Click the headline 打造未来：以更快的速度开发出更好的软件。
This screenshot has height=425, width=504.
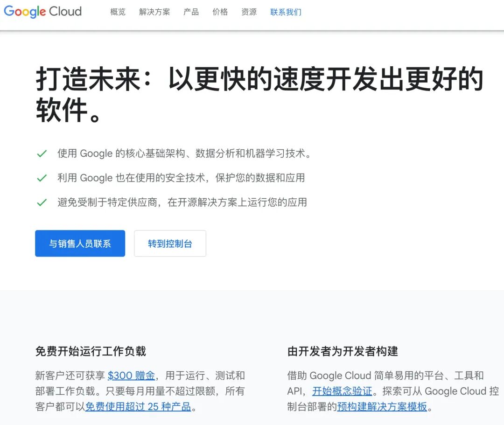[260, 94]
